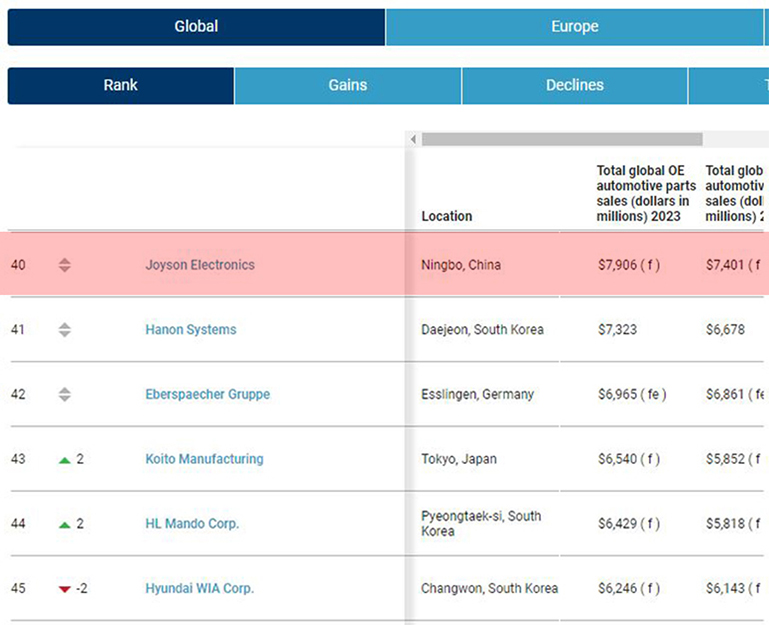
Task: Click the Location column header
Action: pyautogui.click(x=447, y=216)
